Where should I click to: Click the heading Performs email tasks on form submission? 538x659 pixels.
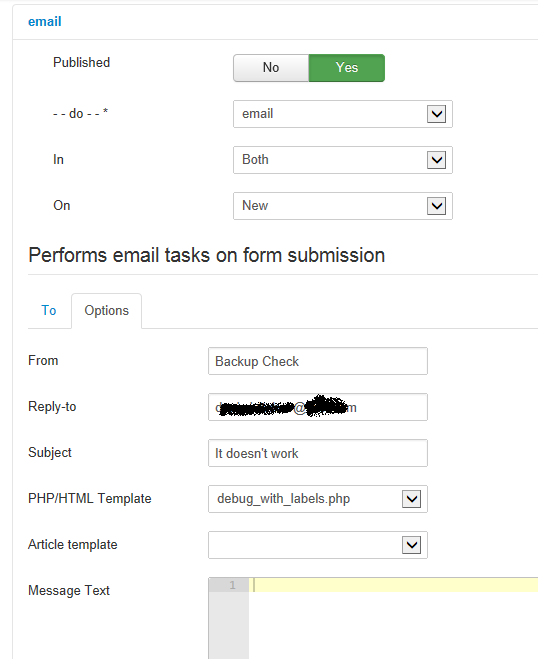(206, 255)
